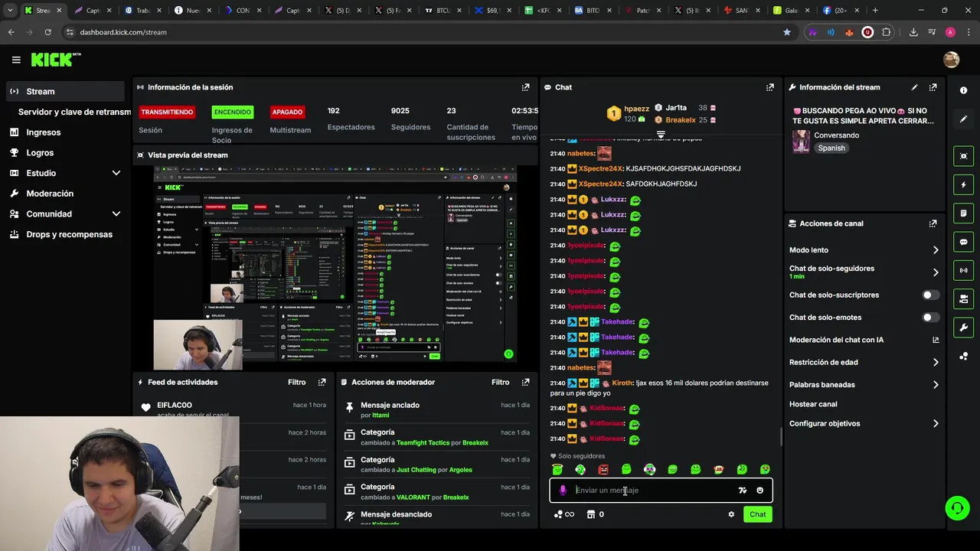
Task: Pop out the Información de la sesión panel
Action: point(525,87)
